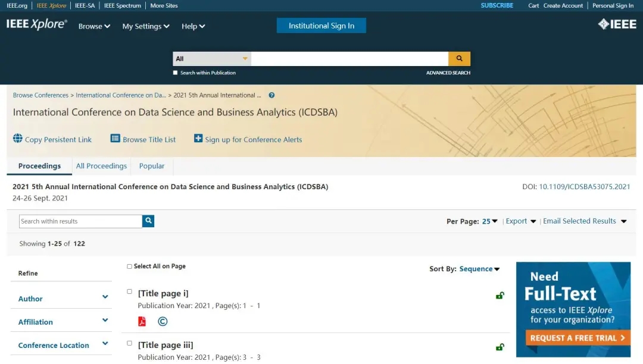Click the Institutional Sign In button

321,26
